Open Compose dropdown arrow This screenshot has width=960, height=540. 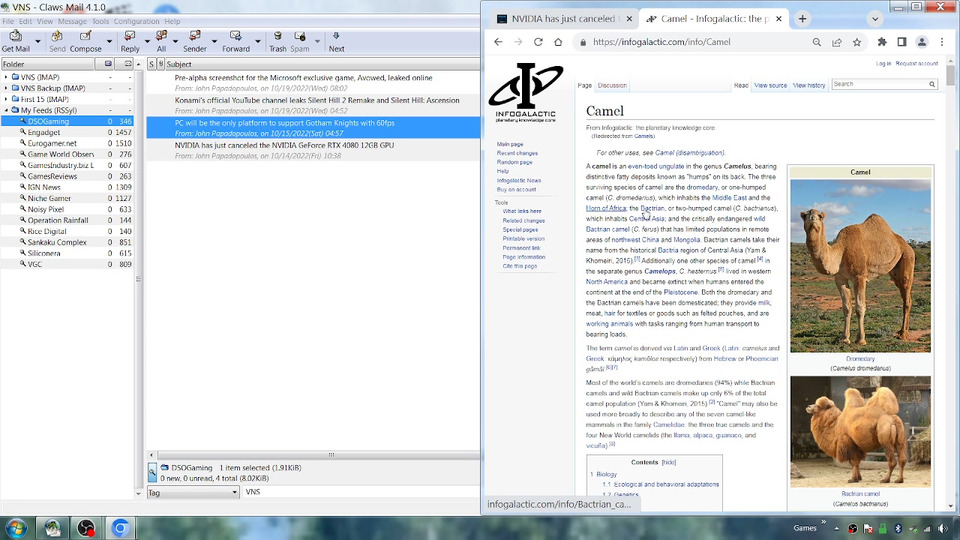(x=109, y=42)
